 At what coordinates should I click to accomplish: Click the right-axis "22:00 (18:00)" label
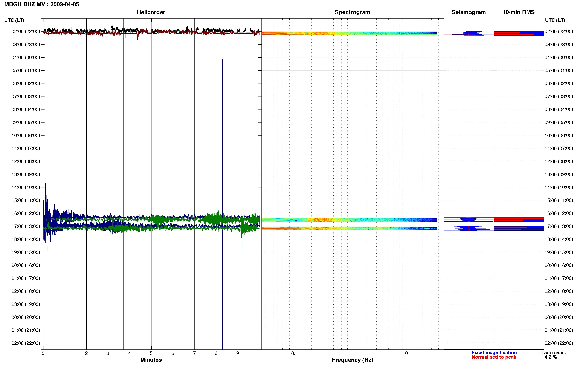click(559, 291)
